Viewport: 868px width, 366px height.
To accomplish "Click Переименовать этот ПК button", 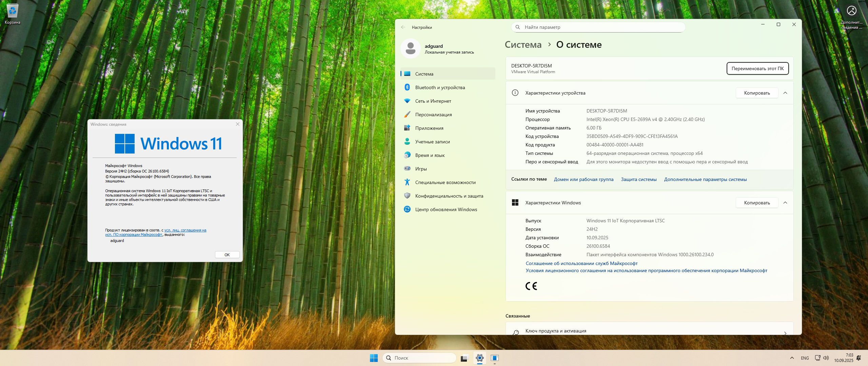I will (x=757, y=68).
